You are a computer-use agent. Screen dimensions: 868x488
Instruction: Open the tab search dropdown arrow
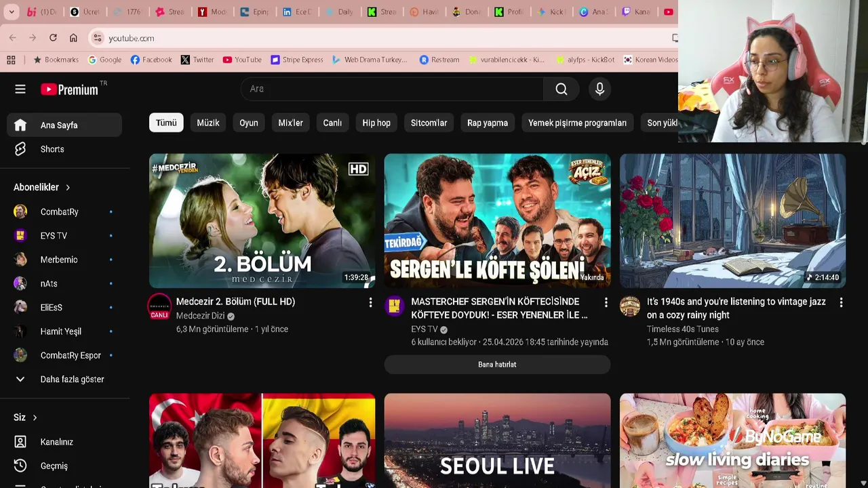tap(12, 12)
